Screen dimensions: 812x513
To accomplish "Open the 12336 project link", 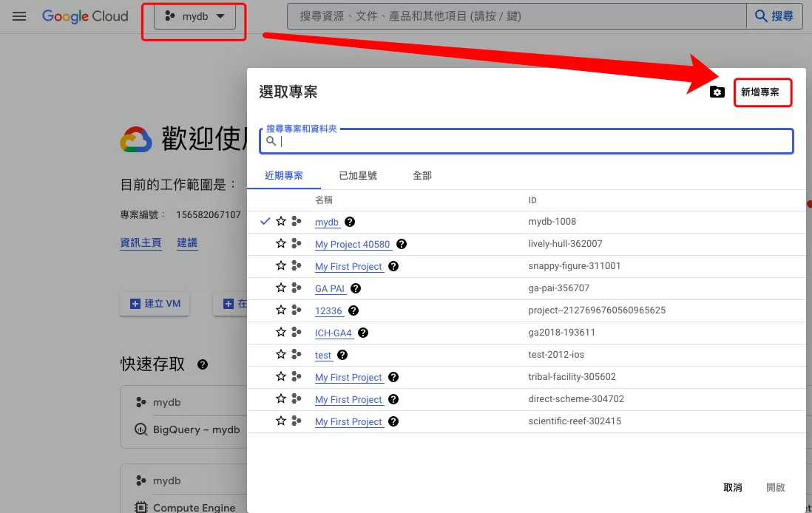I will tap(328, 311).
